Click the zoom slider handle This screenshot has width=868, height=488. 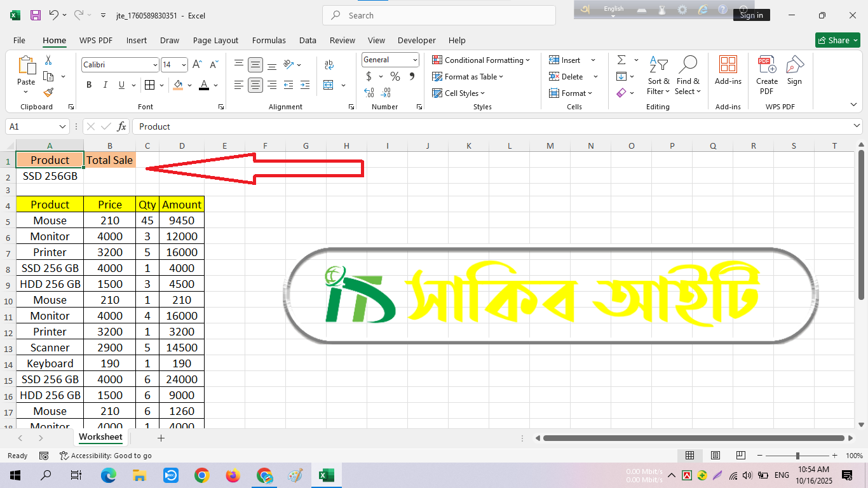point(797,456)
